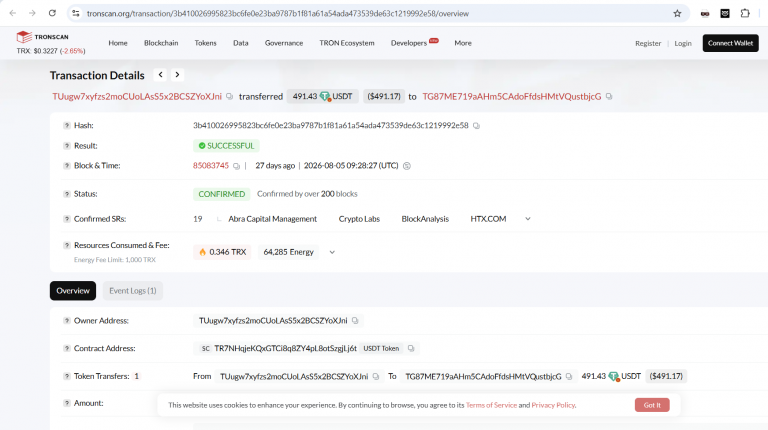Go to the Home page
The width and height of the screenshot is (768, 430).
[118, 43]
